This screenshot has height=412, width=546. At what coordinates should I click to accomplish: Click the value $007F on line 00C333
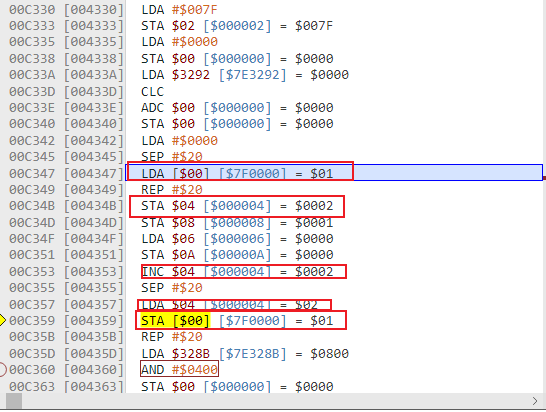tap(314, 26)
